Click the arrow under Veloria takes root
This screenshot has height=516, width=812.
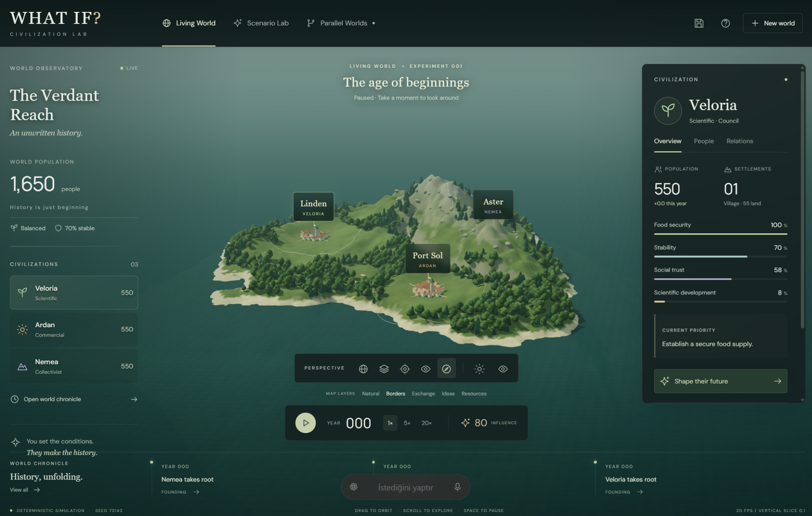(640, 492)
